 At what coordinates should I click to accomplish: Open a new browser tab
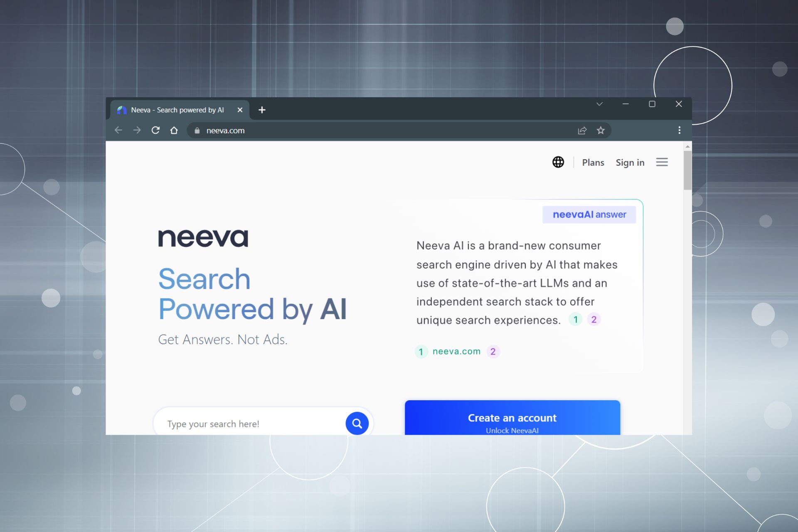[x=262, y=110]
